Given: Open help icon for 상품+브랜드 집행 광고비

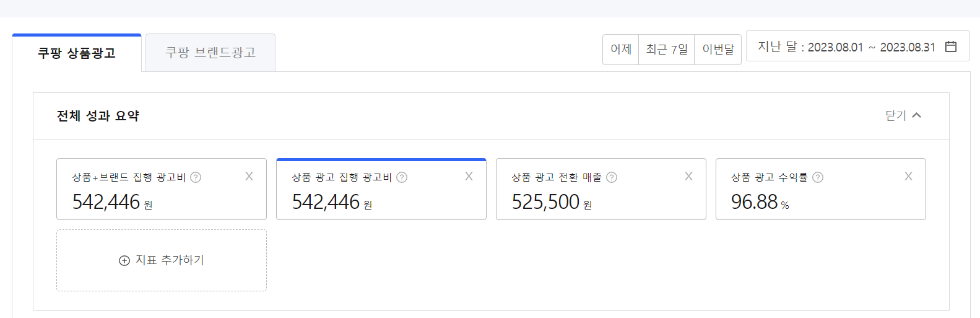Looking at the screenshot, I should tap(196, 177).
